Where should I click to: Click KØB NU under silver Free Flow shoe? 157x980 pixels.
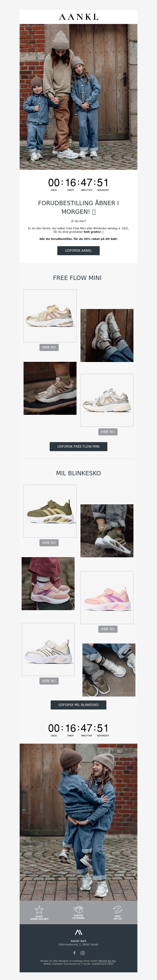(108, 432)
